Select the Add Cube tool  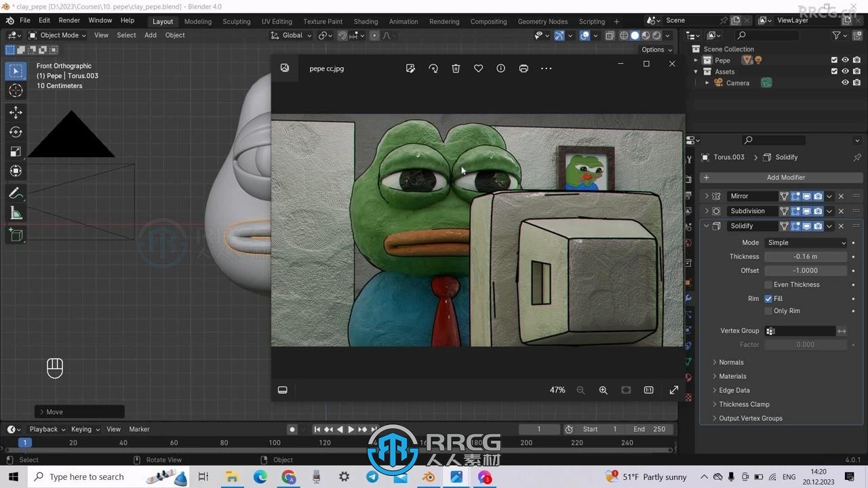coord(16,235)
